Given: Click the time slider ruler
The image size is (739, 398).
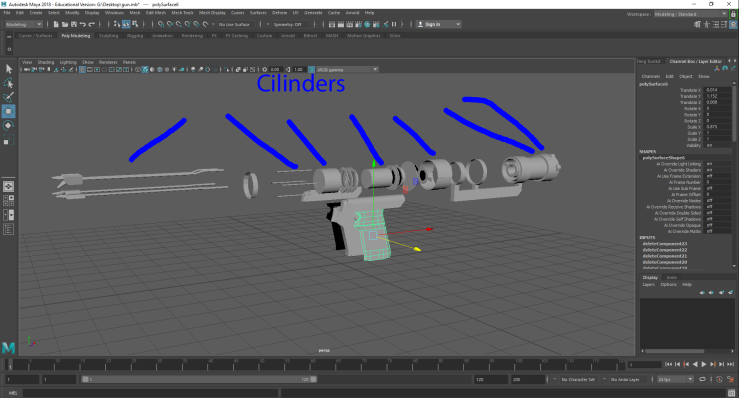Looking at the screenshot, I should [x=316, y=364].
